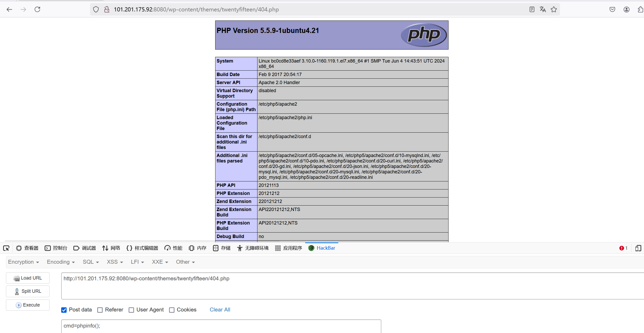
Task: Bookmark this page with star icon
Action: 554,10
